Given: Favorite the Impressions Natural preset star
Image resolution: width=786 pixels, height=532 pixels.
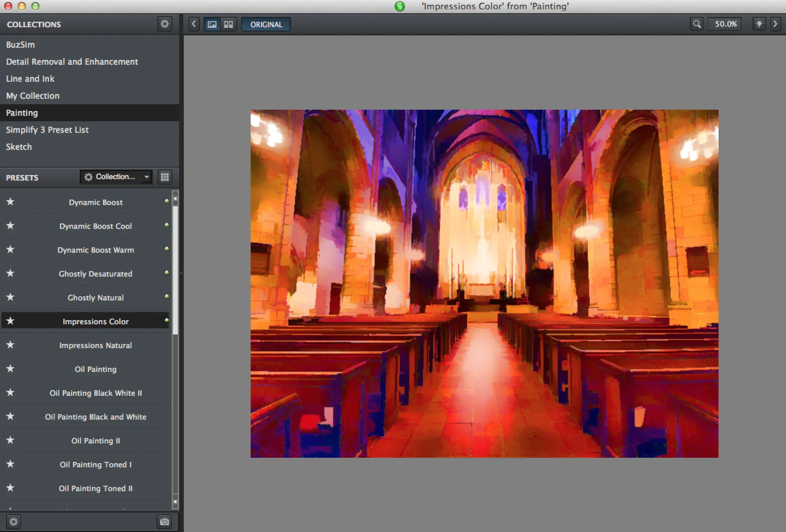Looking at the screenshot, I should point(10,345).
